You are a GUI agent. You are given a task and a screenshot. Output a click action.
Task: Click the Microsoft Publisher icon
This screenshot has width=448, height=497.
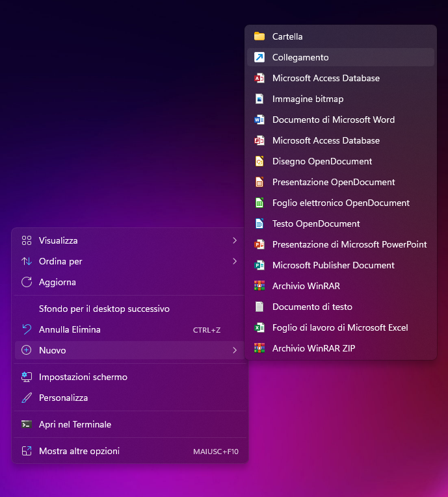click(259, 265)
